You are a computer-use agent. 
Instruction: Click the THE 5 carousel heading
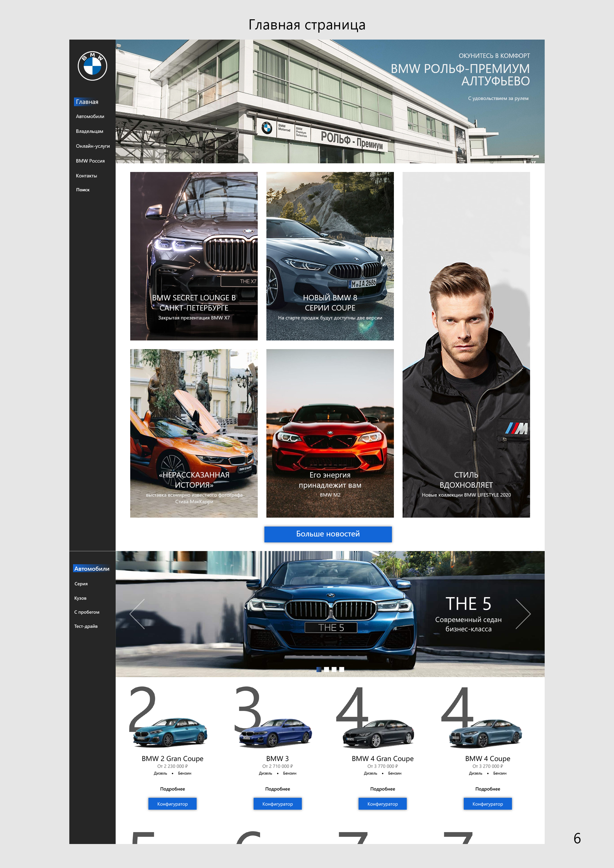point(468,604)
